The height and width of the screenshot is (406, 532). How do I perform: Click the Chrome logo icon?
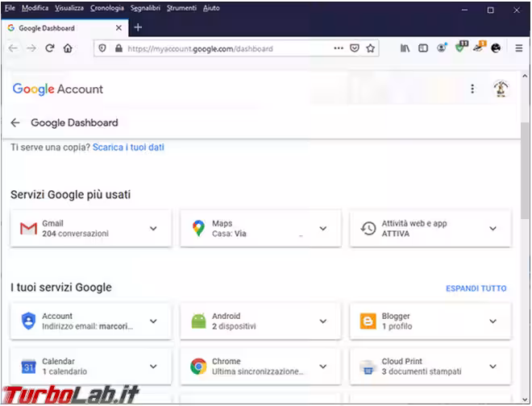point(198,367)
